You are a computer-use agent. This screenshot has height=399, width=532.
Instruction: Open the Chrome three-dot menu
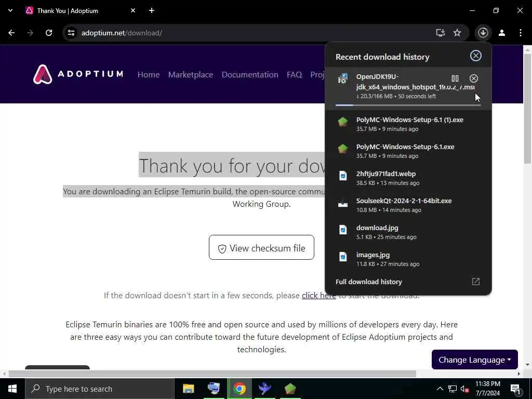[x=521, y=33]
